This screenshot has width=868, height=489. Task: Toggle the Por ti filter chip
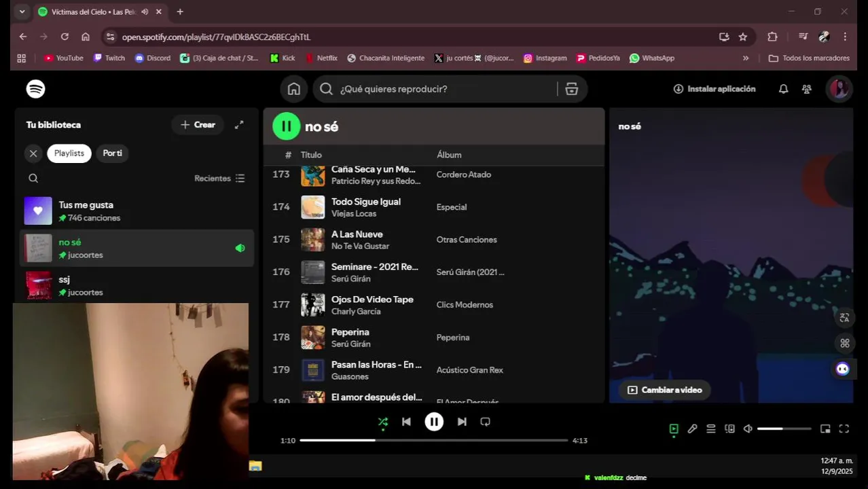coord(112,153)
